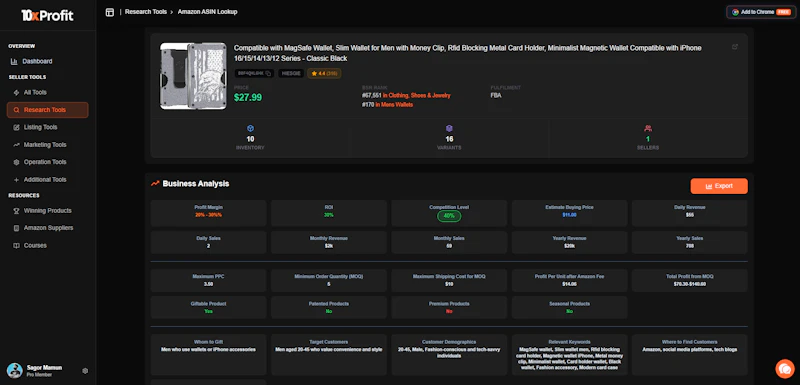
Task: Click the Research Tools magnifier icon
Action: [x=16, y=110]
